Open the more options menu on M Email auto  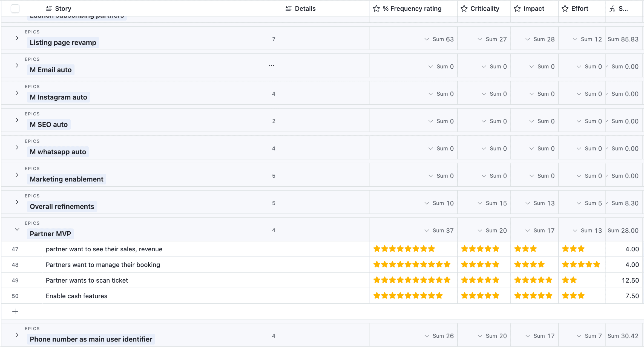271,66
